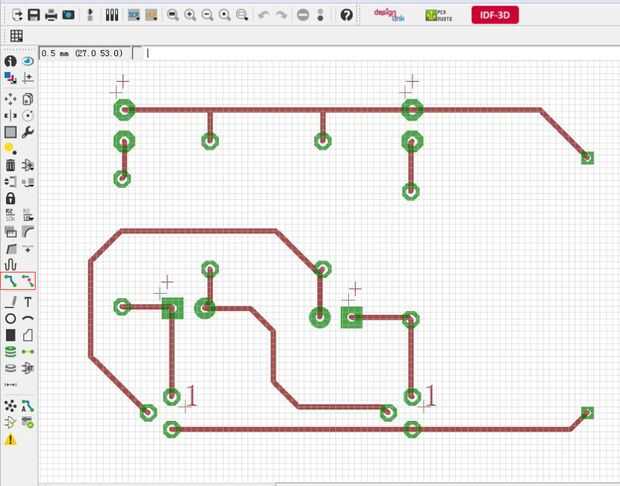Click the five-dot ratsnest icon
The height and width of the screenshot is (486, 620).
pyautogui.click(x=11, y=406)
